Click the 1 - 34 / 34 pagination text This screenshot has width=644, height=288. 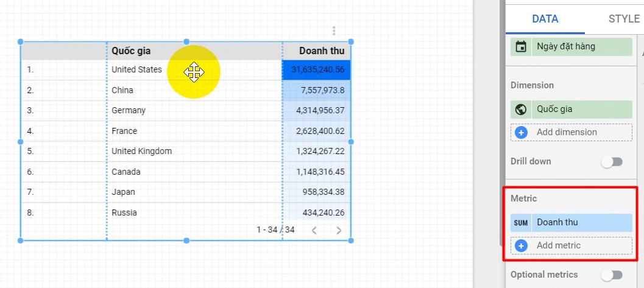275,230
